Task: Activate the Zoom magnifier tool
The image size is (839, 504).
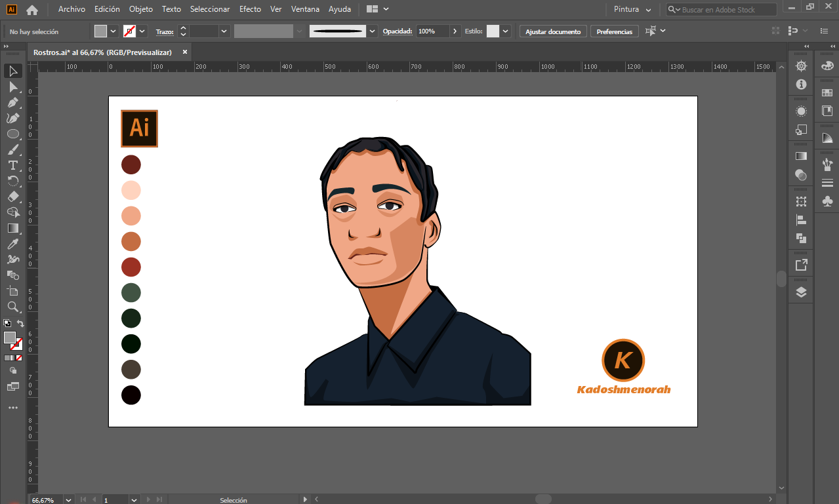Action: coord(12,307)
